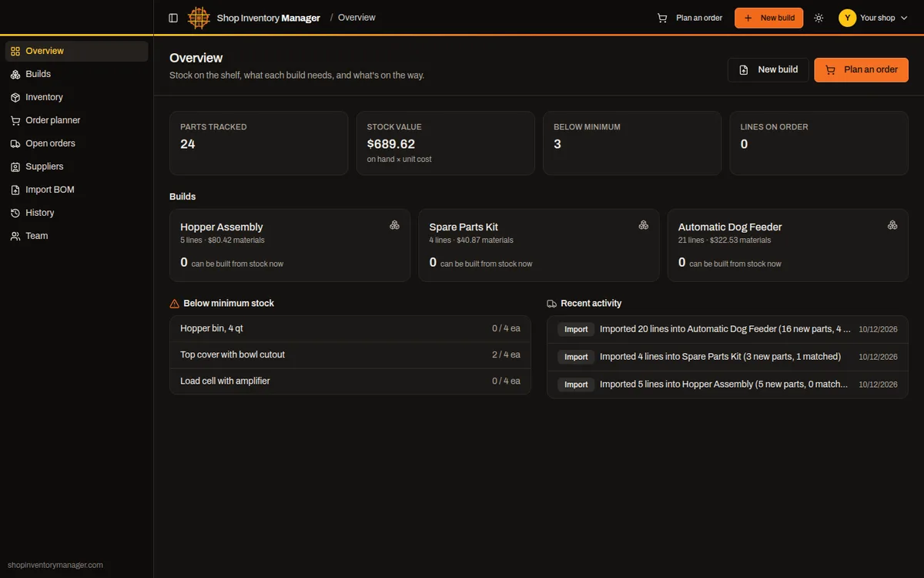This screenshot has height=578, width=924.
Task: Open the Automatic Dog Feeder build card
Action: [788, 245]
